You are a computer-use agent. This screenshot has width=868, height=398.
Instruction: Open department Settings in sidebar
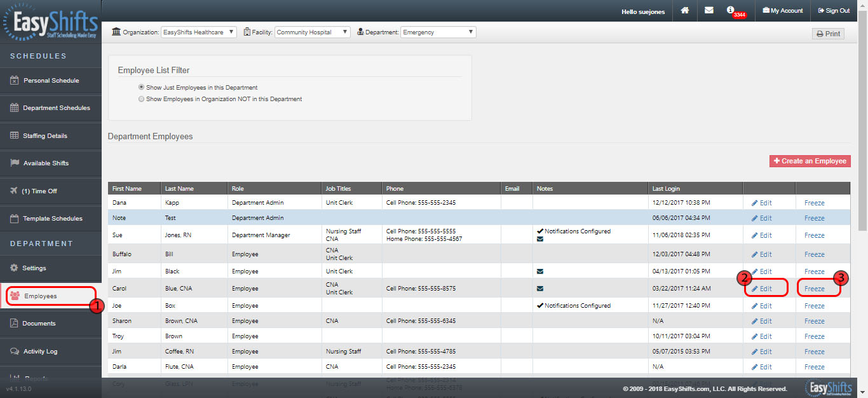[x=51, y=268]
